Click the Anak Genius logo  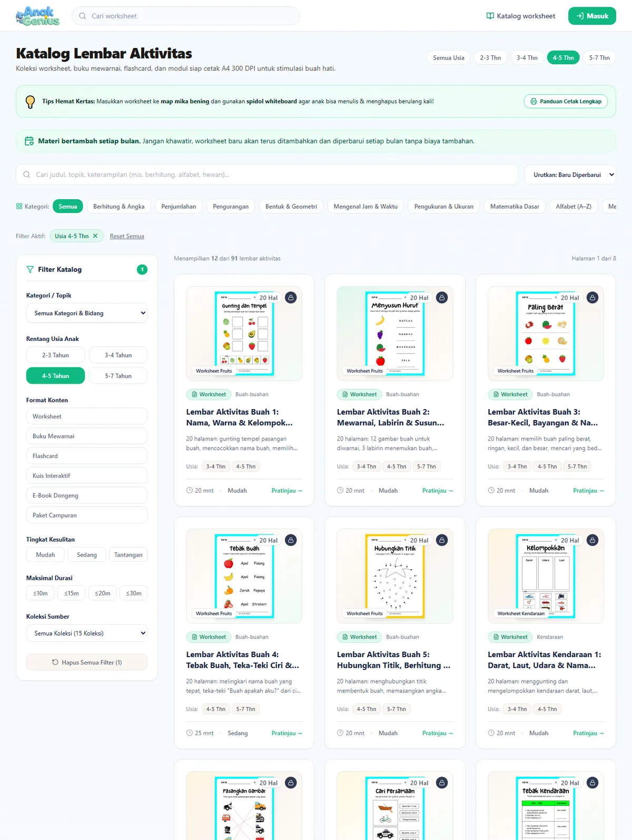point(37,16)
